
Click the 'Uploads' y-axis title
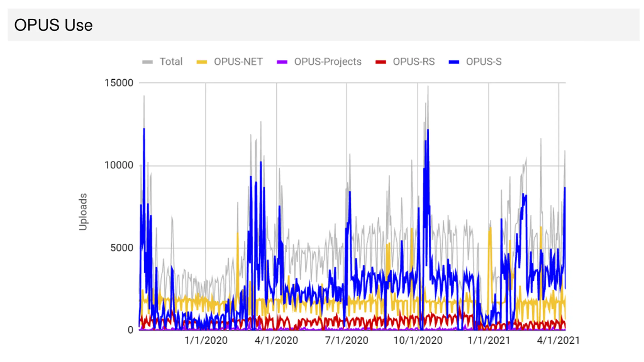click(83, 212)
